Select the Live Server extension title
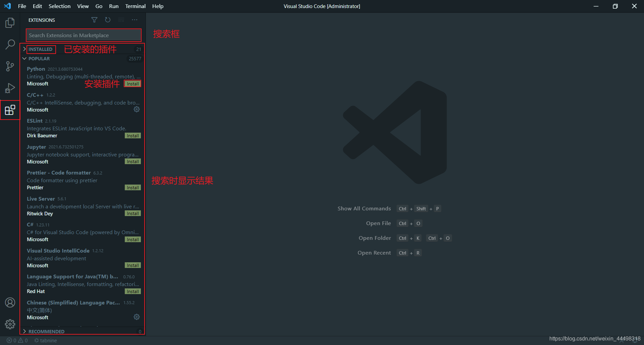 point(41,199)
